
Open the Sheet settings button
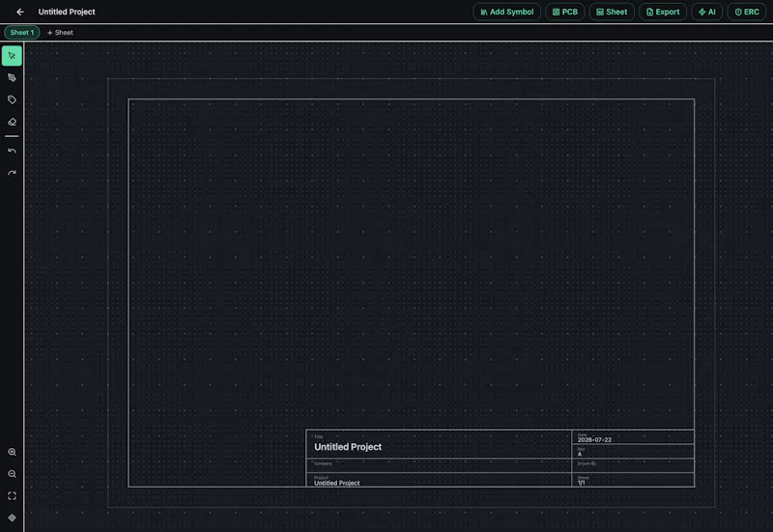point(612,12)
